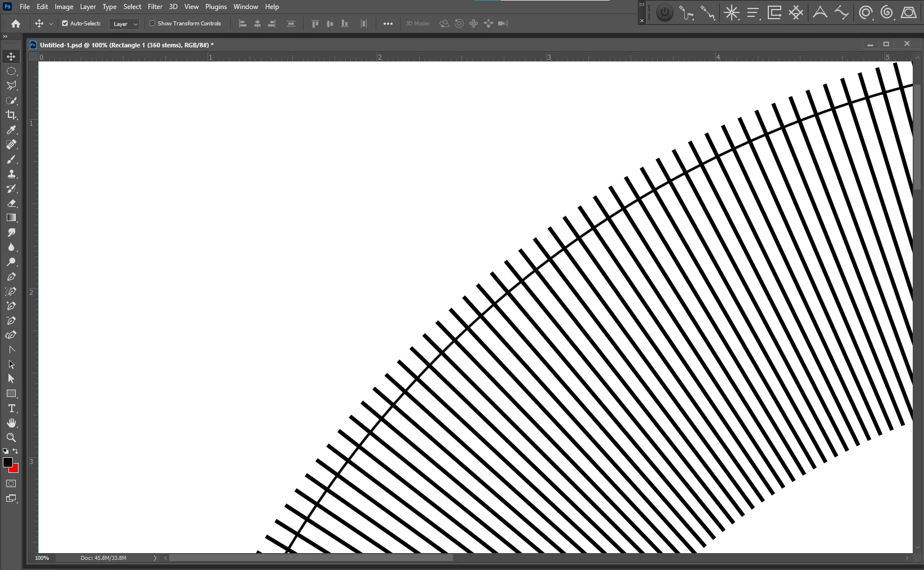Open the Change Screen Mode menu
The height and width of the screenshot is (570, 924).
[11, 498]
